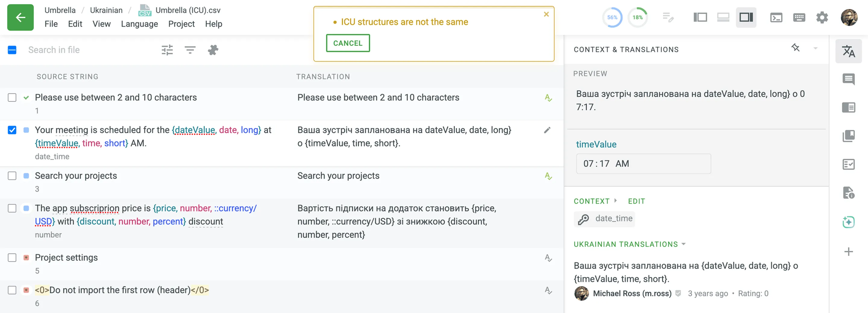
Task: Open the Language menu
Action: point(139,24)
